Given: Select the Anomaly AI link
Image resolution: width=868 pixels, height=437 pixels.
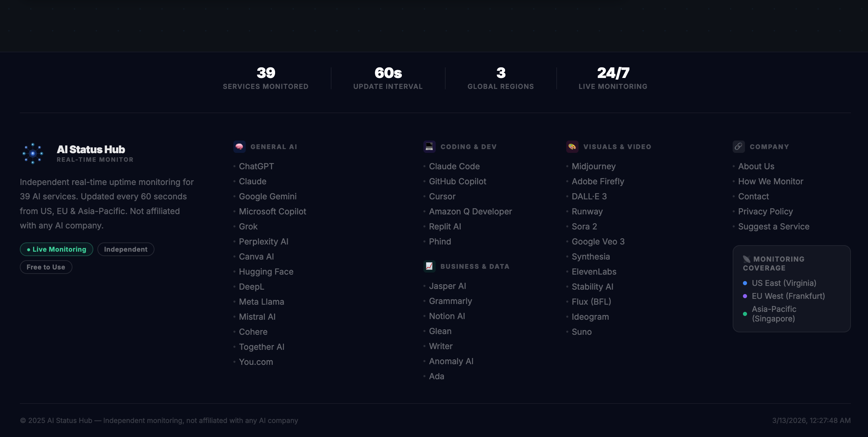Looking at the screenshot, I should pyautogui.click(x=451, y=361).
